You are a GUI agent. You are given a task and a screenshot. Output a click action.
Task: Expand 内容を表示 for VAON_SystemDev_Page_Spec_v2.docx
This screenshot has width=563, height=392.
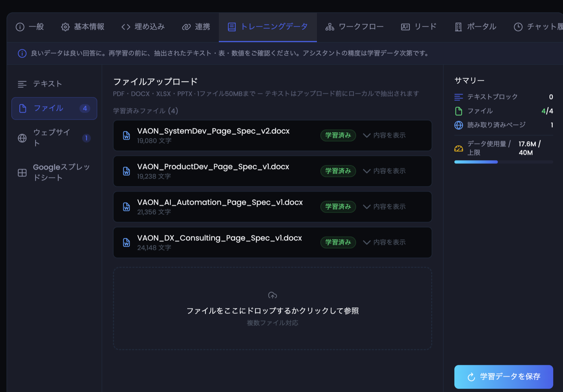pyautogui.click(x=384, y=135)
